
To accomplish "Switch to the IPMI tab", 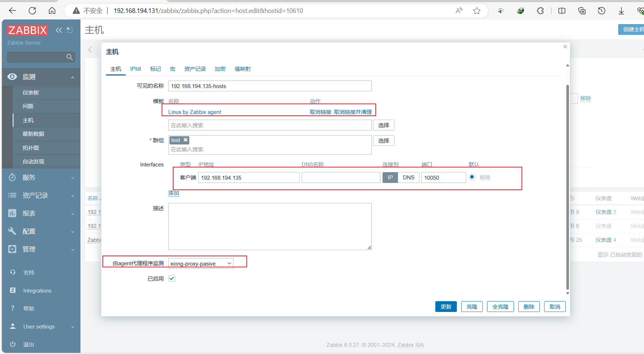I will (135, 69).
